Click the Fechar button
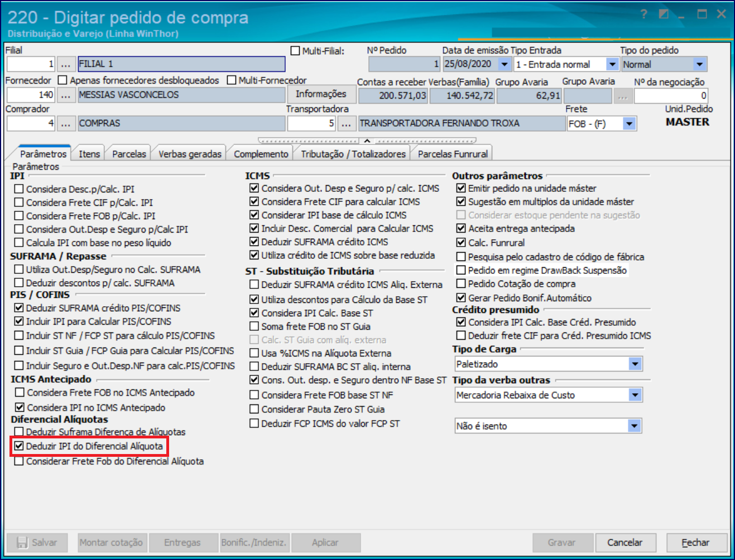 click(x=695, y=543)
